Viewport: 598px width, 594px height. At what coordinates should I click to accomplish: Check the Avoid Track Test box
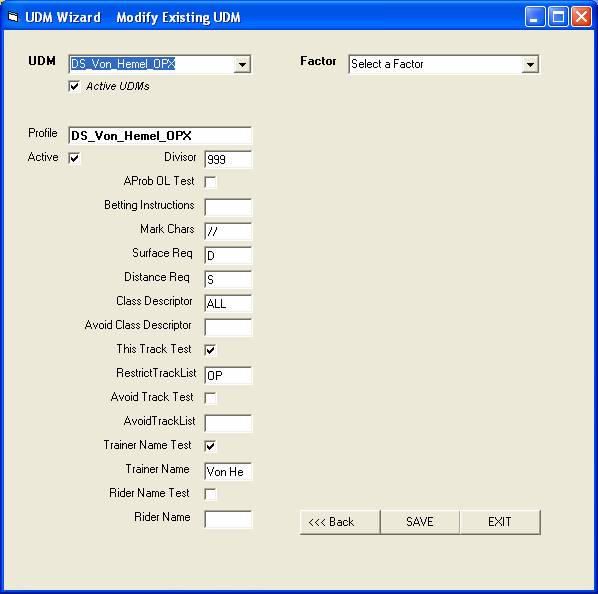tap(210, 398)
